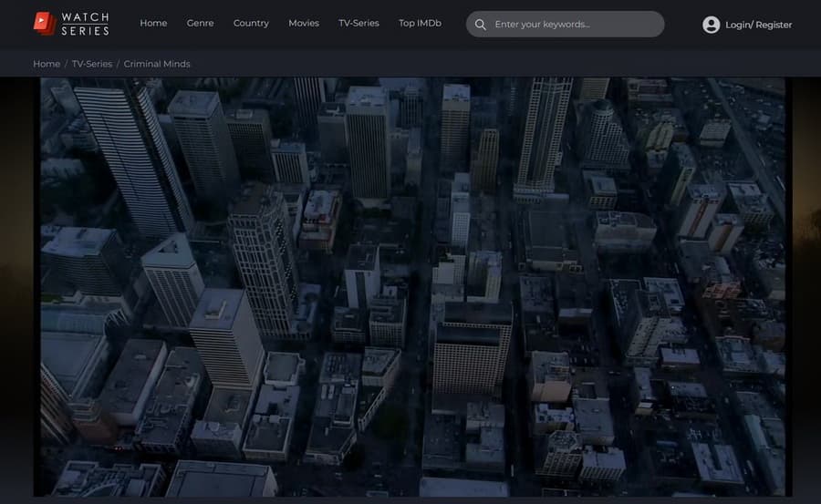Click empty header space left of avatar
This screenshot has height=504, width=821.
(682, 25)
